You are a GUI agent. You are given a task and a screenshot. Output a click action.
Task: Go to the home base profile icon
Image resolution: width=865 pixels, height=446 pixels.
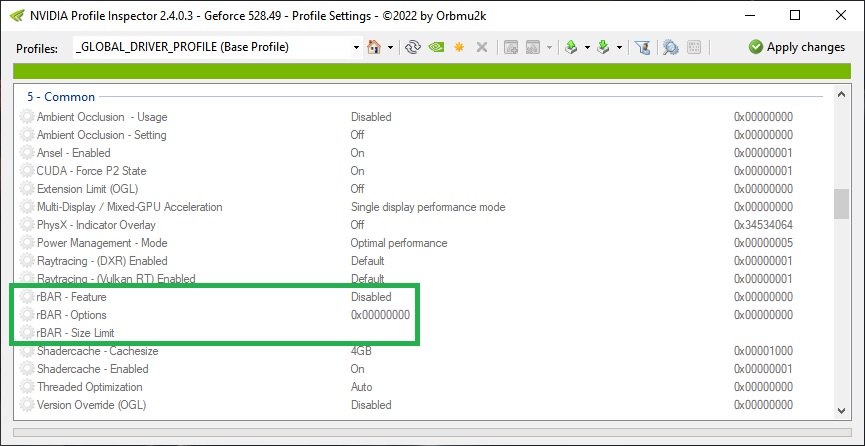[x=374, y=47]
